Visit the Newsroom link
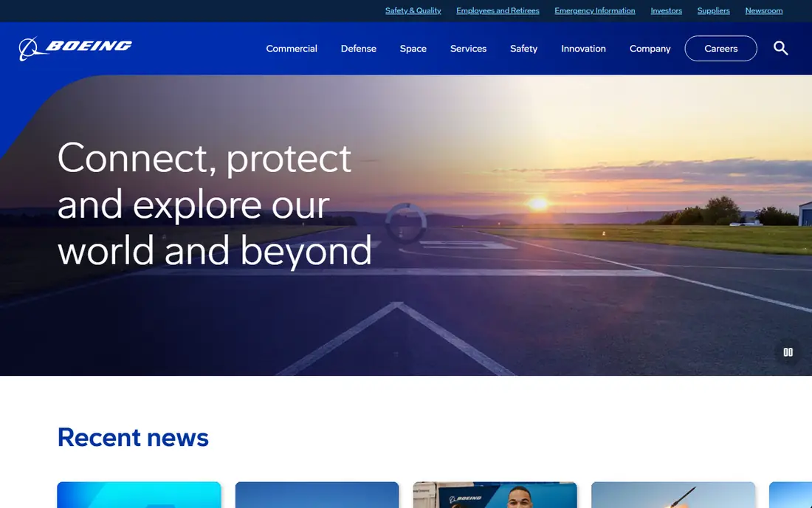 (x=764, y=10)
